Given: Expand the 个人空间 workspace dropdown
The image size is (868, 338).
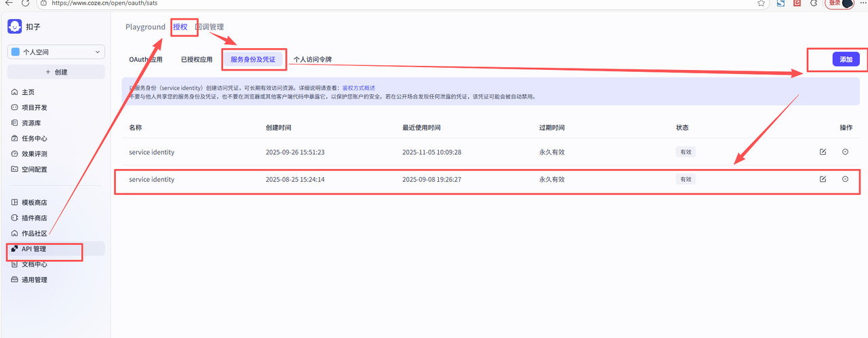Looking at the screenshot, I should 56,52.
